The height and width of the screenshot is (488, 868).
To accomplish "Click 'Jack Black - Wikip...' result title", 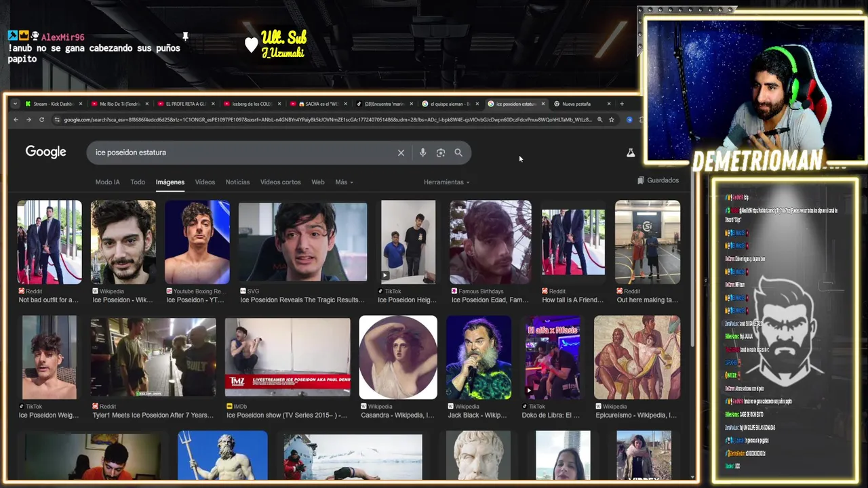I will pos(477,415).
